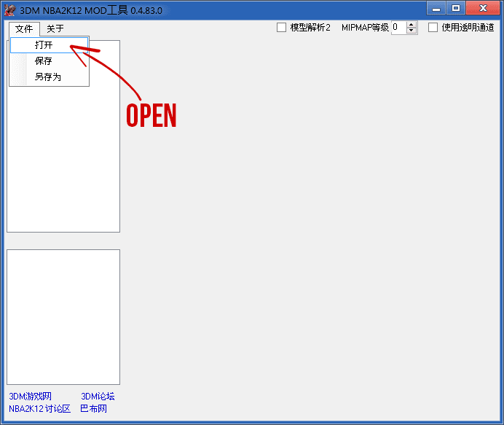
Task: Click the 3DM app icon in title bar
Action: click(x=9, y=9)
